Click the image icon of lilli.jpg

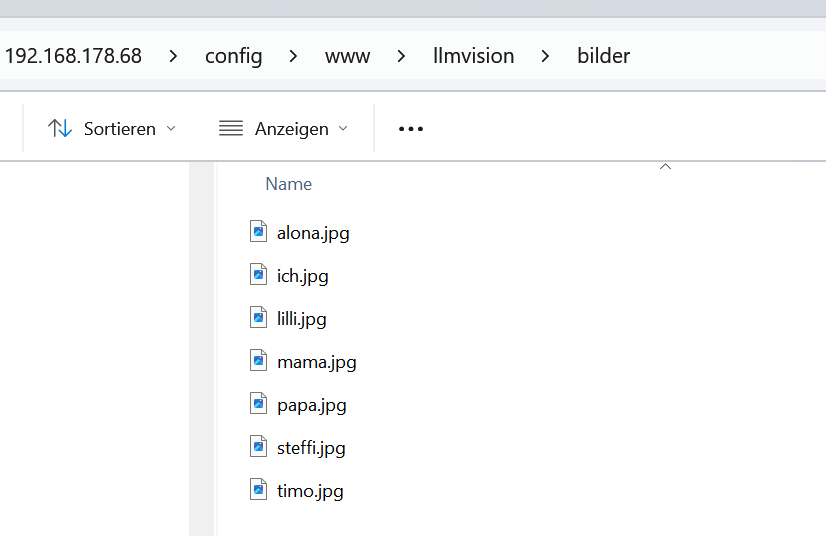pos(258,317)
